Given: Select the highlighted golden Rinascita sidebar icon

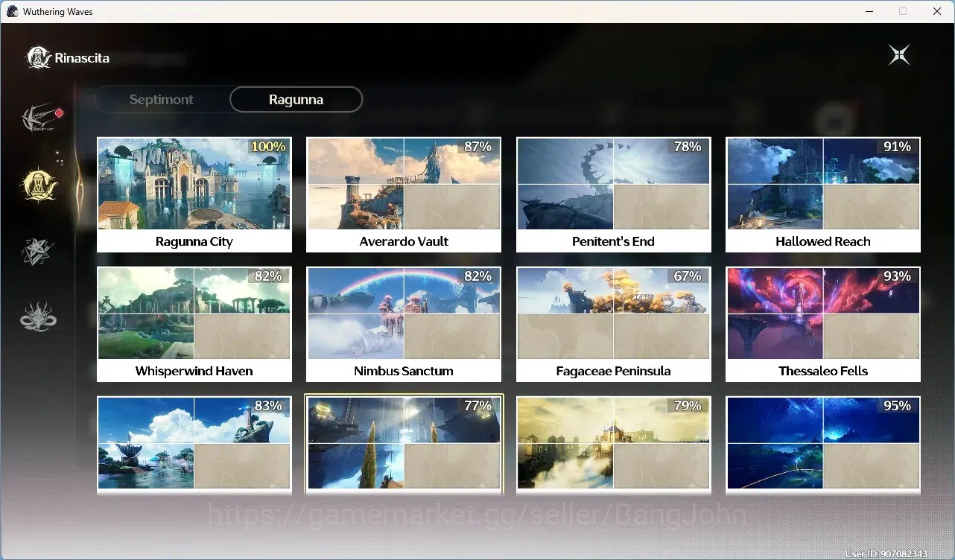Looking at the screenshot, I should pyautogui.click(x=39, y=185).
